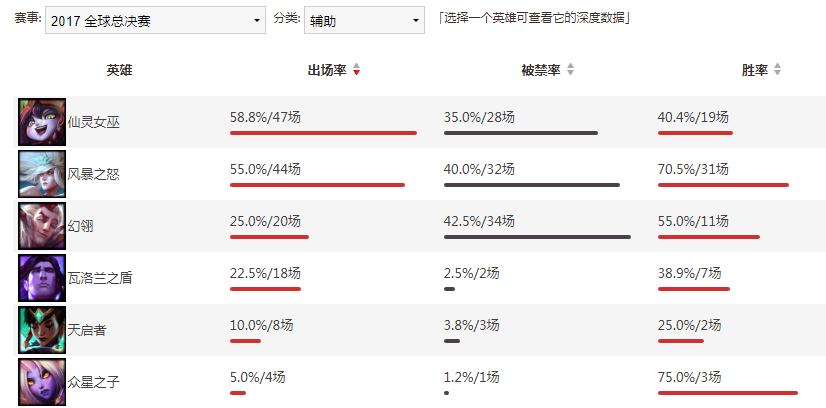Click the 瓦洛兰之盾 hero avatar

click(x=42, y=278)
